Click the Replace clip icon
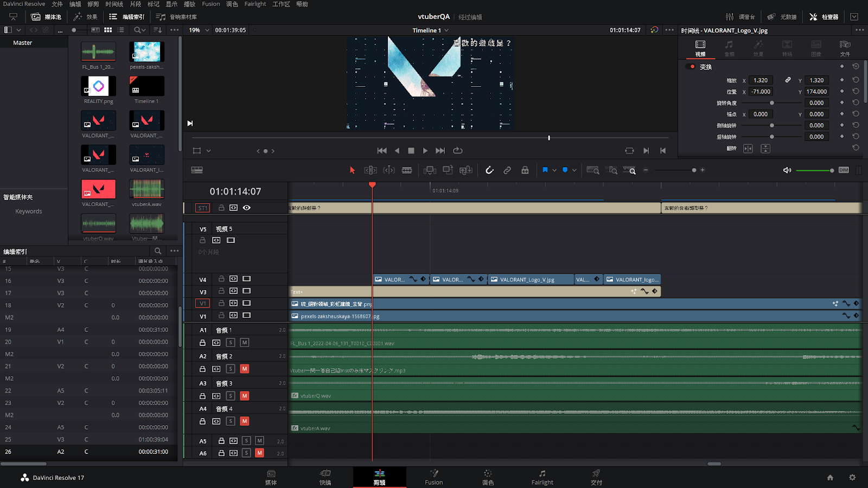Image resolution: width=868 pixels, height=488 pixels. click(465, 170)
